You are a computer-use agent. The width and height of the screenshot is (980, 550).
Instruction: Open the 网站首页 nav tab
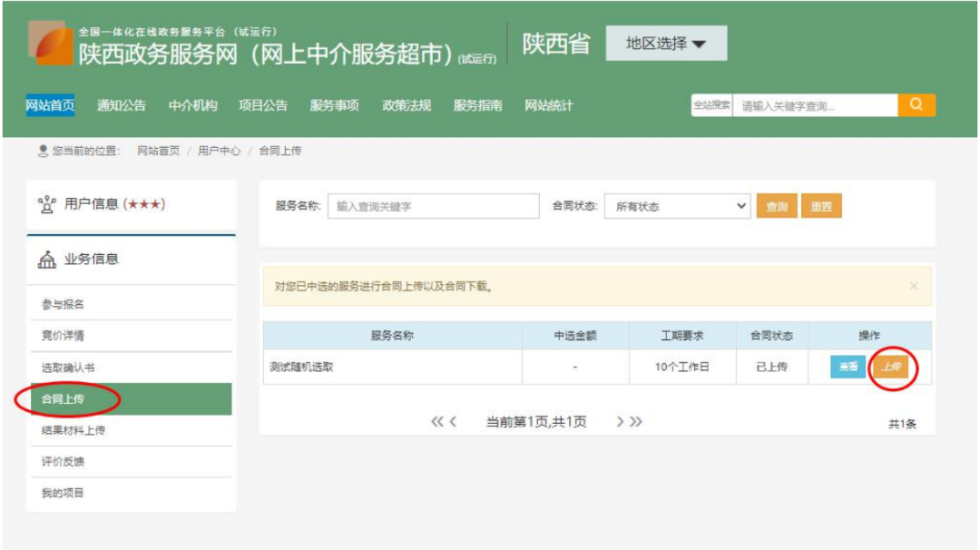click(50, 105)
